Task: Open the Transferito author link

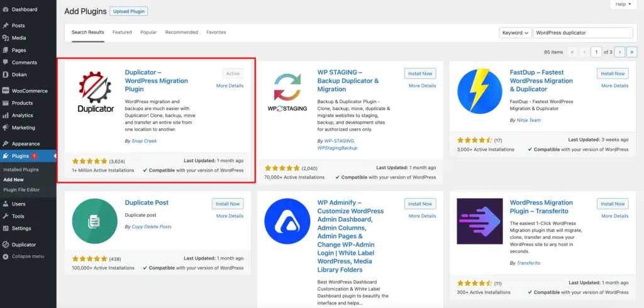Action: [x=528, y=263]
